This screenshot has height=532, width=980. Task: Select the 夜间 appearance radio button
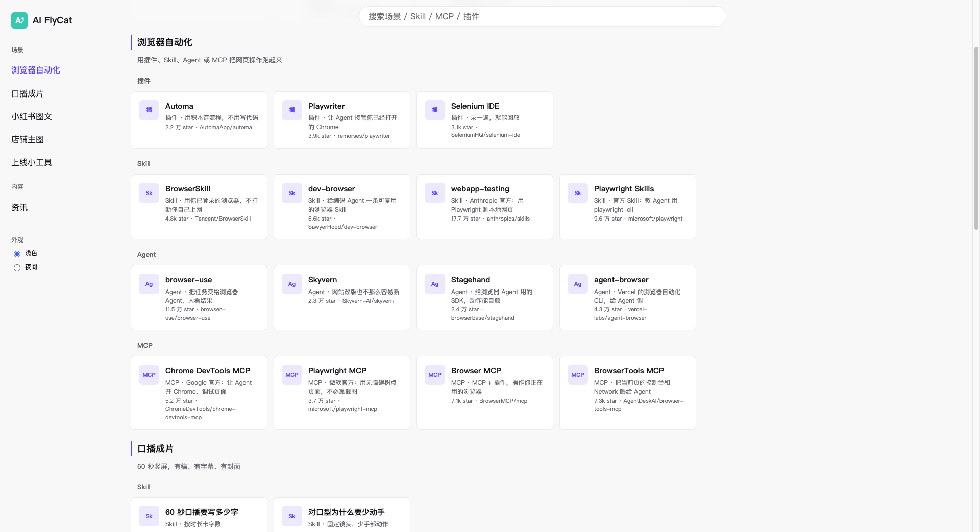[17, 268]
